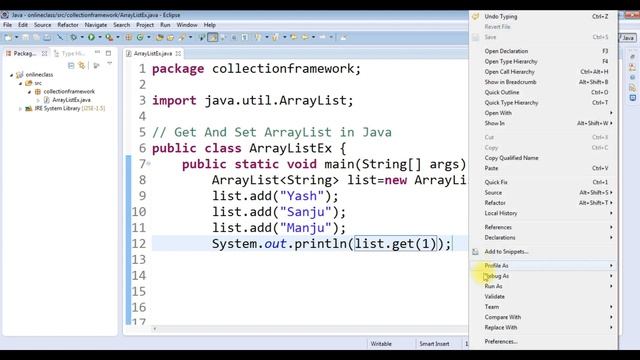Viewport: 640px width, 360px height.
Task: Choose Copy Qualified Name in context menu
Action: click(x=544, y=158)
